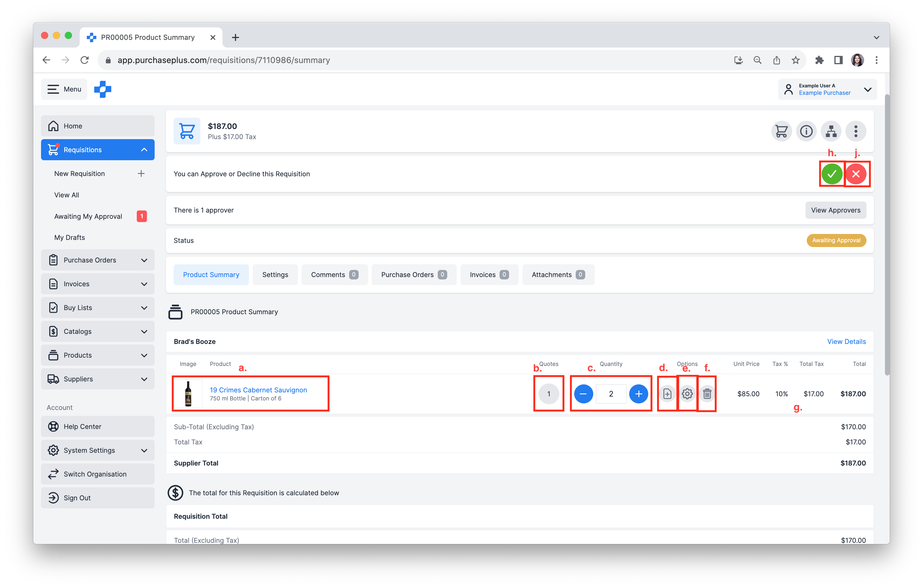Click Switch Organisation
This screenshot has width=923, height=588.
pos(98,474)
